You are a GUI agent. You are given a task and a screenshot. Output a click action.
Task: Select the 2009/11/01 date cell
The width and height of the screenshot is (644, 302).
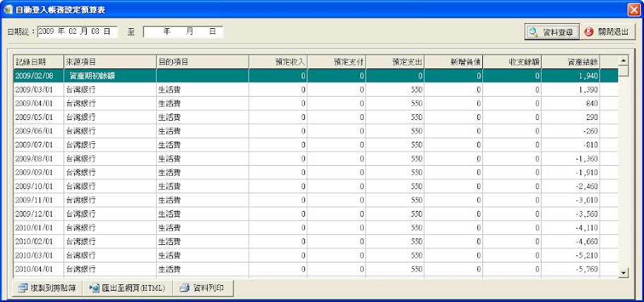[39, 200]
